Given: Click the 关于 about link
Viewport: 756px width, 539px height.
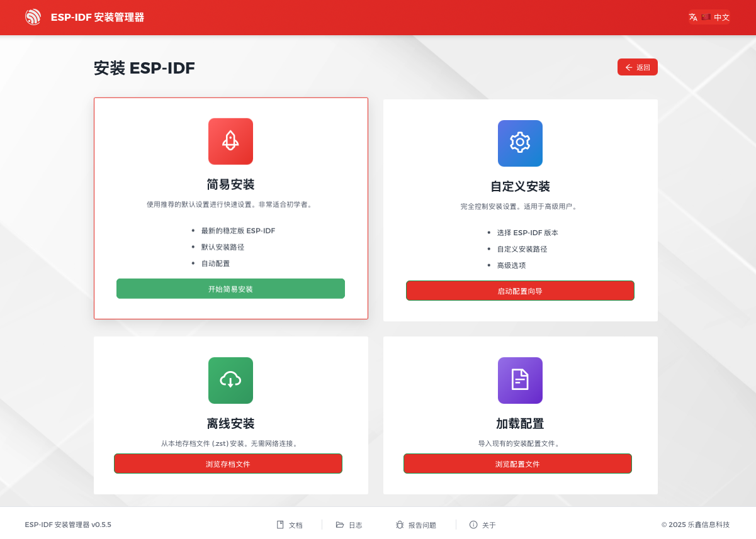Looking at the screenshot, I should pos(488,525).
